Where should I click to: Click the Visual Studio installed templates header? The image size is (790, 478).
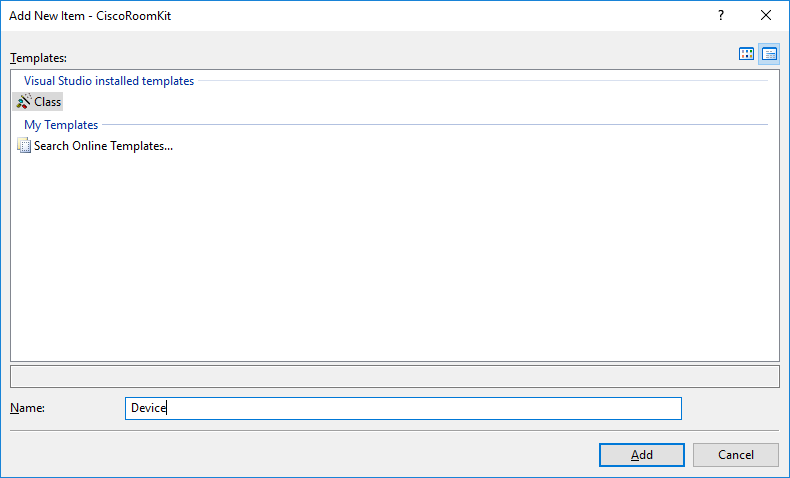[109, 81]
